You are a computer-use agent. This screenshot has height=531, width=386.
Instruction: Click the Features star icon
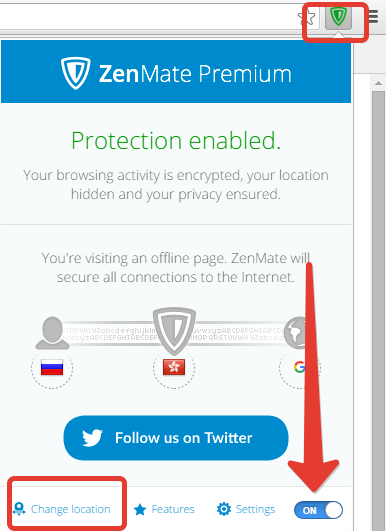pyautogui.click(x=140, y=509)
